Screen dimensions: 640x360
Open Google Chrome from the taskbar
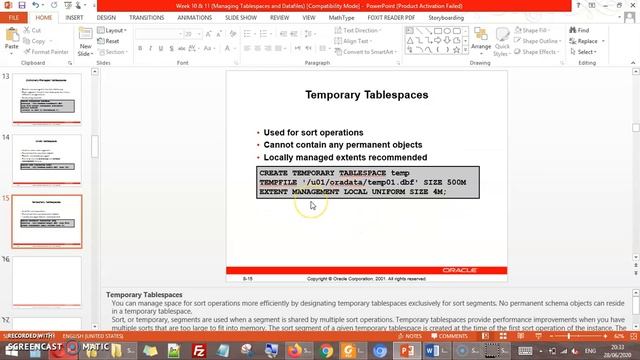point(326,351)
